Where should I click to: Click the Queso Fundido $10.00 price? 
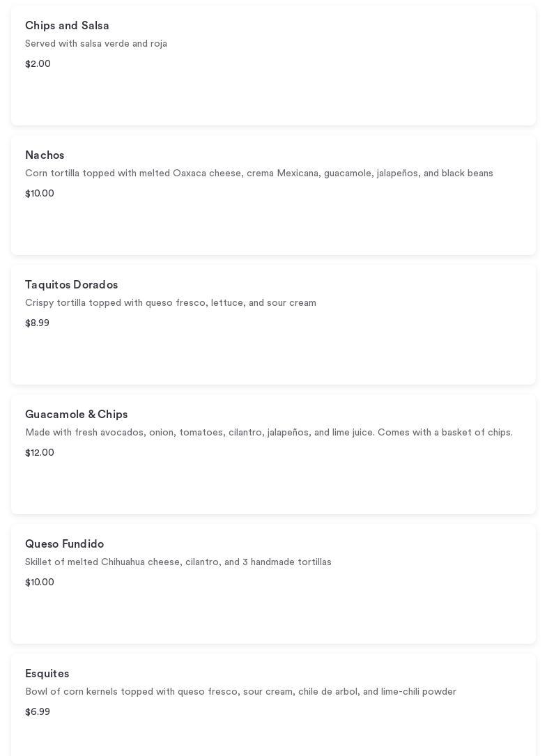pos(40,583)
